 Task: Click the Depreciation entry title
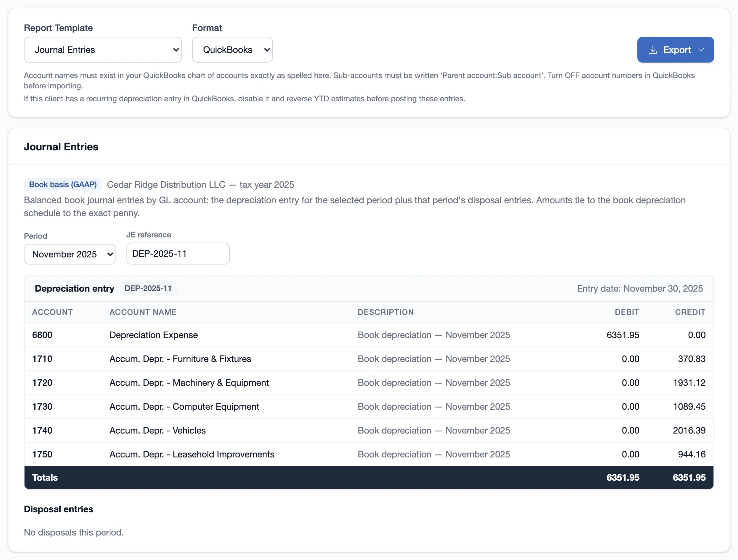coord(75,289)
